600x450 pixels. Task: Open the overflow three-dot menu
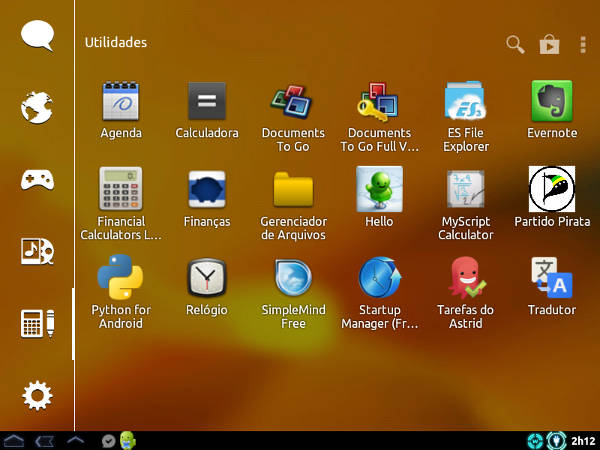(583, 45)
